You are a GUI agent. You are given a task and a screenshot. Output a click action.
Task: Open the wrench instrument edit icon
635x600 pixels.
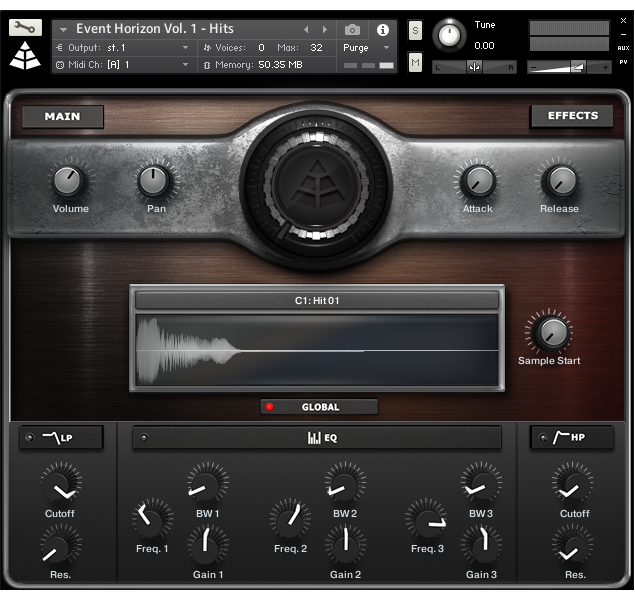pos(25,28)
